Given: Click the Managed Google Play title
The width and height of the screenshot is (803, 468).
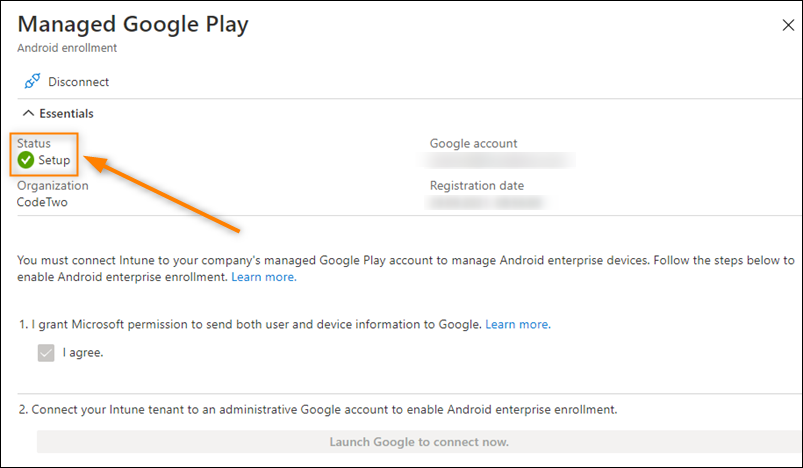Looking at the screenshot, I should [133, 24].
